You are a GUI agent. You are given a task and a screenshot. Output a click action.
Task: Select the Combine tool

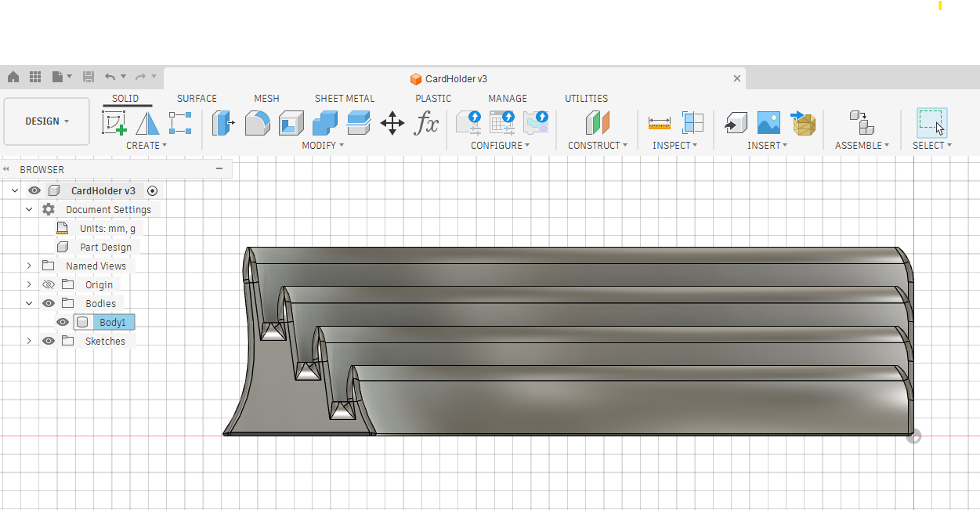pyautogui.click(x=324, y=123)
